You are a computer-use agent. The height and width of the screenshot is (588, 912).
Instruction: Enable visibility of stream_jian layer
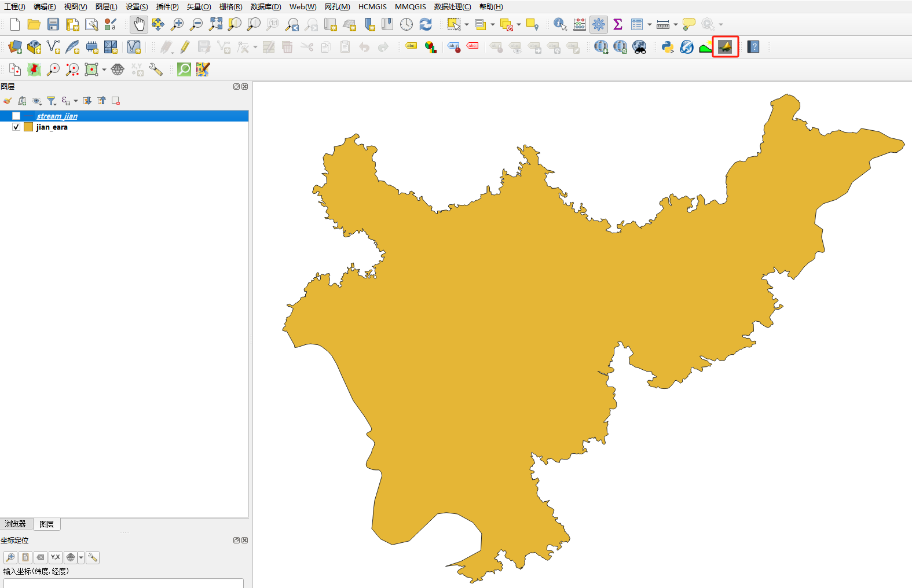[x=16, y=116]
